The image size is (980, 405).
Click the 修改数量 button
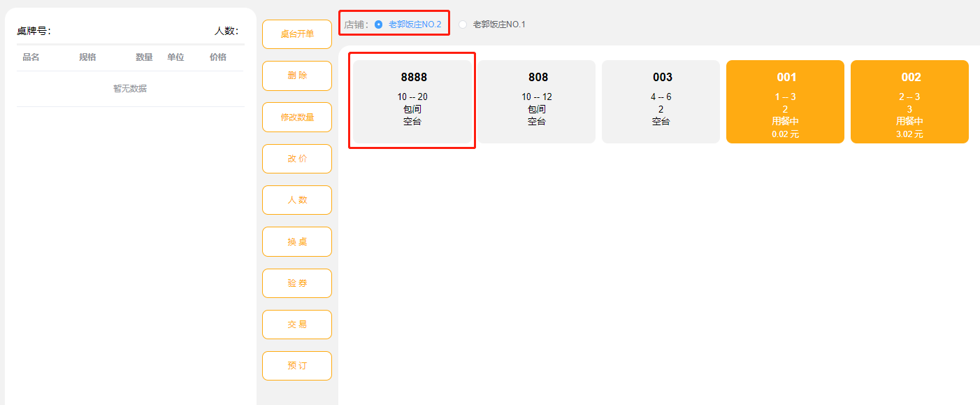coord(297,118)
